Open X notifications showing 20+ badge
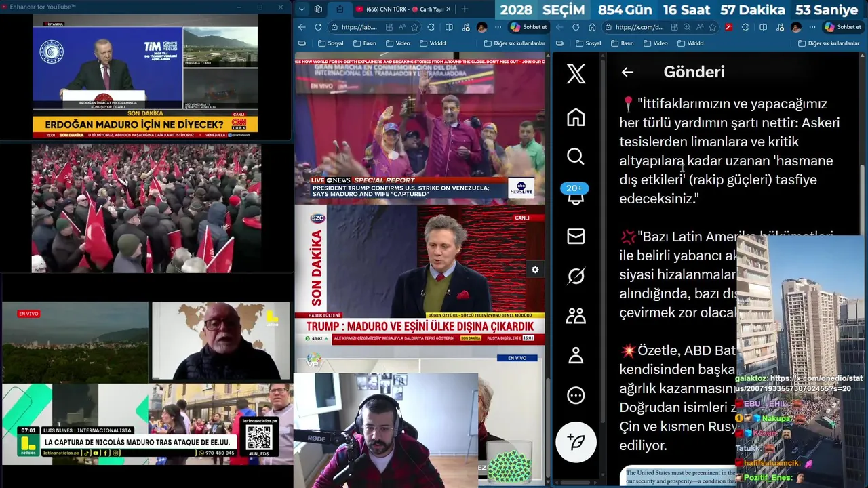Viewport: 868px width, 488px height. click(575, 194)
